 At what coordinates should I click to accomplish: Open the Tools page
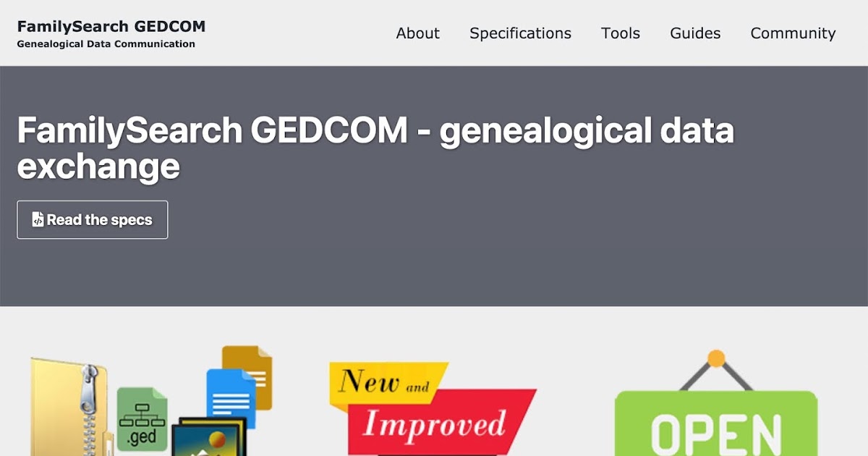pyautogui.click(x=620, y=33)
